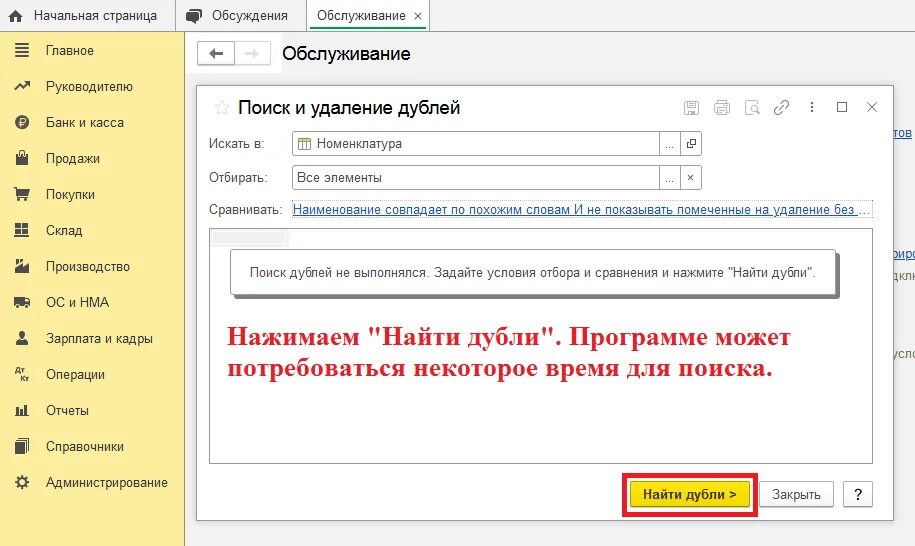
Task: Open Операции section label
Action: (x=75, y=374)
